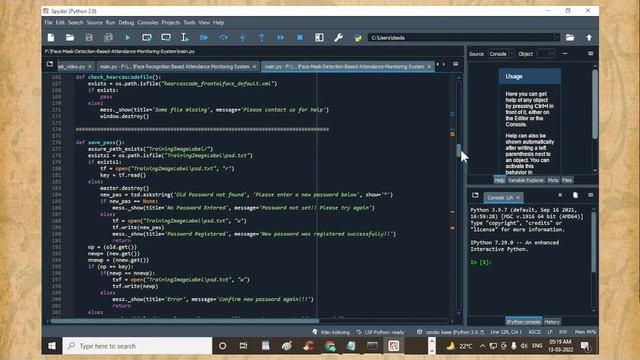Run selection or current line
This screenshot has width=640, height=360.
tap(185, 38)
